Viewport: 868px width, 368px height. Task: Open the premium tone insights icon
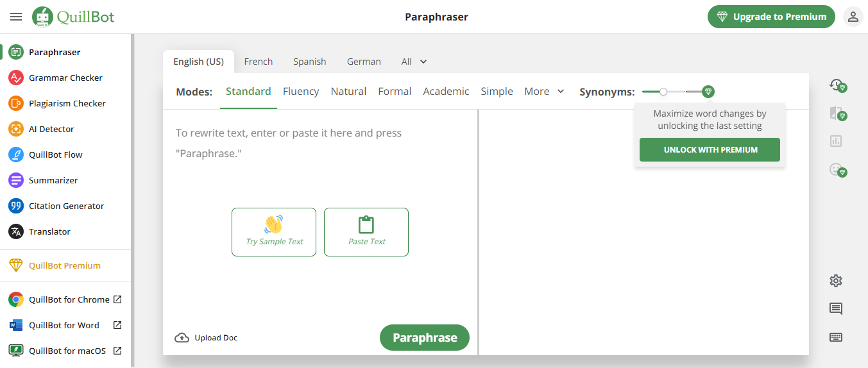837,170
